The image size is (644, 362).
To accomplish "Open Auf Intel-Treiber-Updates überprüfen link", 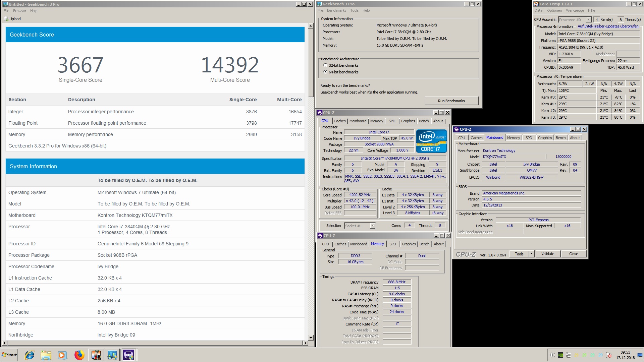I will tap(608, 26).
